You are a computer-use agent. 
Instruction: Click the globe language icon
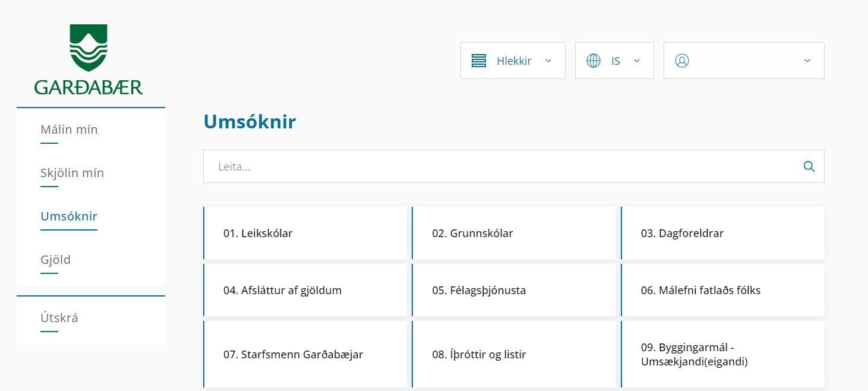[x=593, y=61]
